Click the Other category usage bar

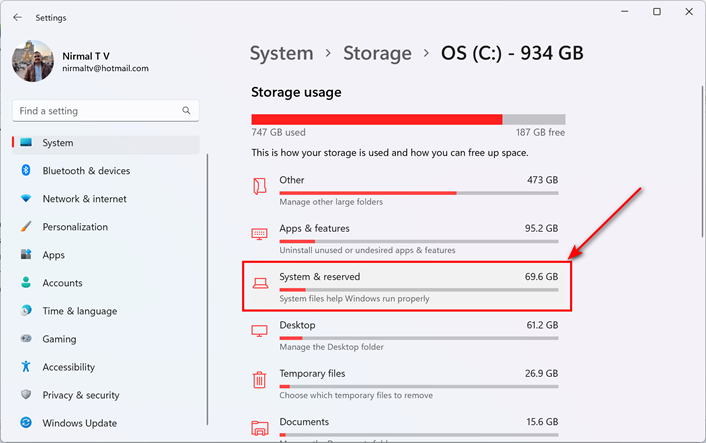(419, 193)
